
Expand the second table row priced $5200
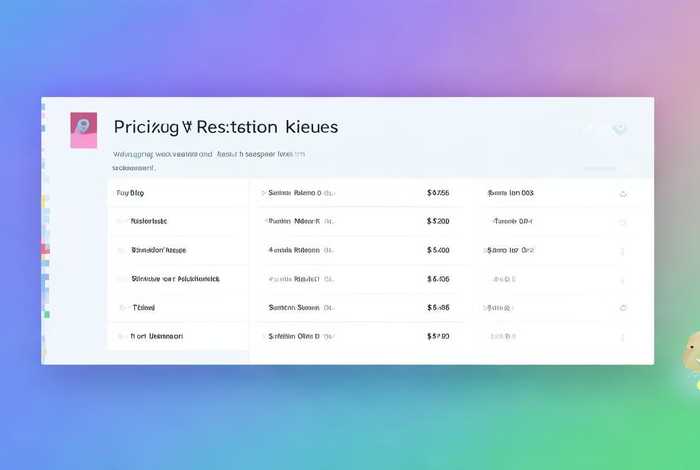pyautogui.click(x=266, y=221)
